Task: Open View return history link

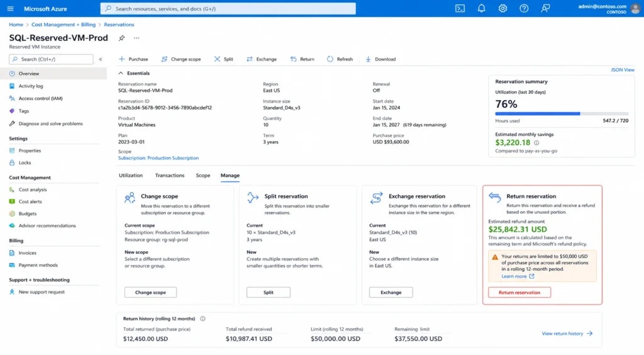Action: [567, 333]
